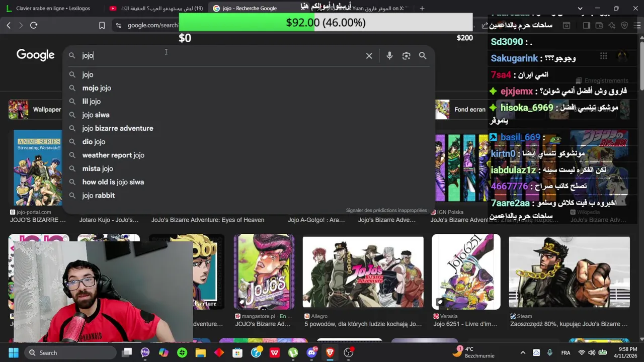Switch input language from FRA
The height and width of the screenshot is (362, 644).
point(566,352)
